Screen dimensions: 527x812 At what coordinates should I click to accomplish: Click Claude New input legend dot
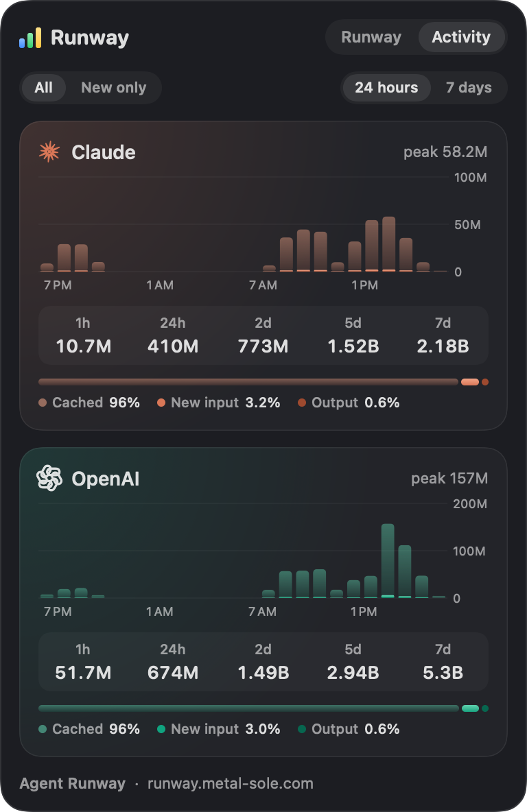[x=161, y=403]
